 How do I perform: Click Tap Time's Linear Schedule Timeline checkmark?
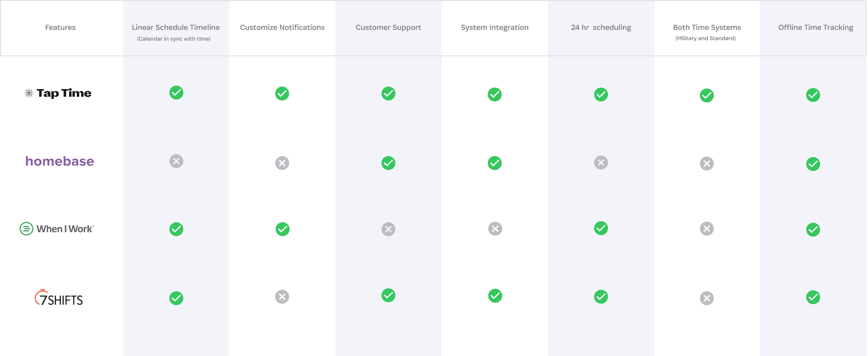tap(176, 93)
